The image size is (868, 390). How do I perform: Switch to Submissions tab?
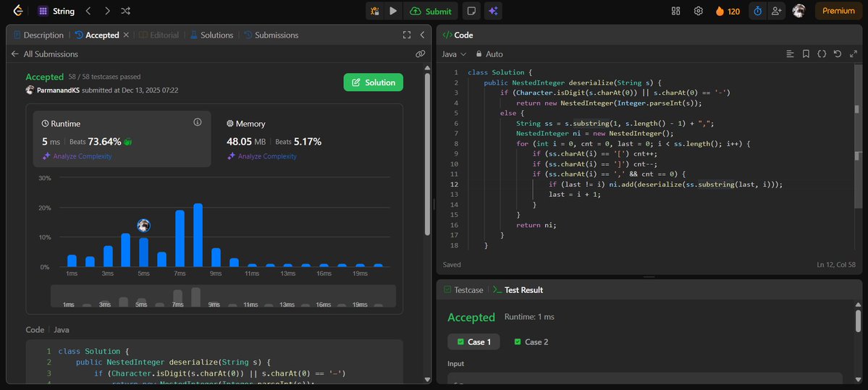click(271, 35)
